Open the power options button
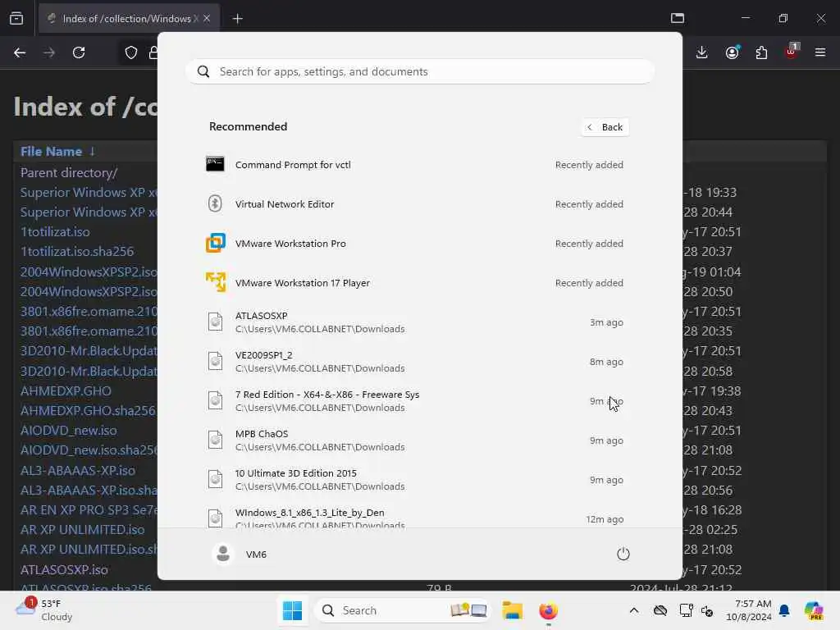 [x=623, y=554]
